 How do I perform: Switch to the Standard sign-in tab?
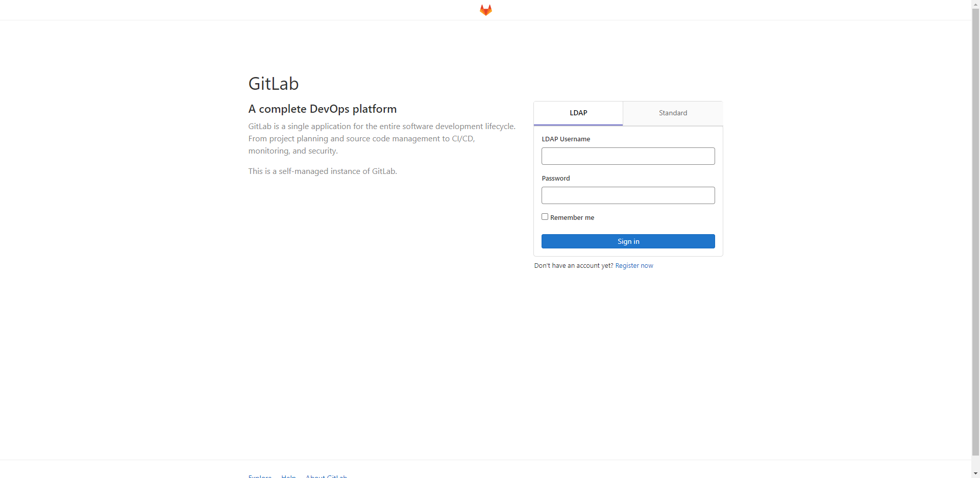click(673, 113)
